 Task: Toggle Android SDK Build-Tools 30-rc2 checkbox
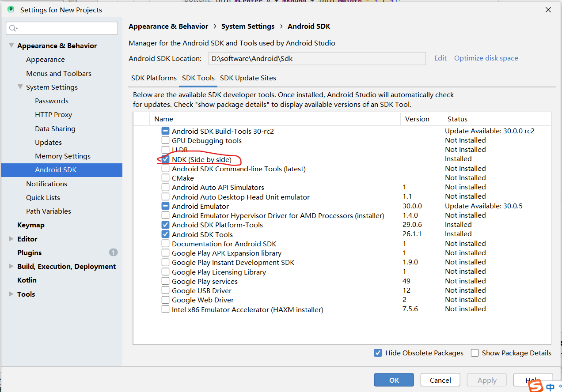tap(165, 131)
